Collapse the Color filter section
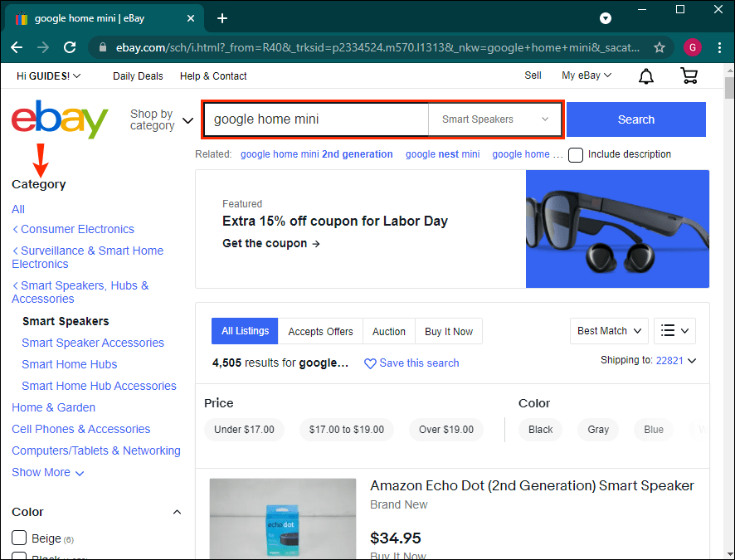This screenshot has height=560, width=735. coord(177,512)
